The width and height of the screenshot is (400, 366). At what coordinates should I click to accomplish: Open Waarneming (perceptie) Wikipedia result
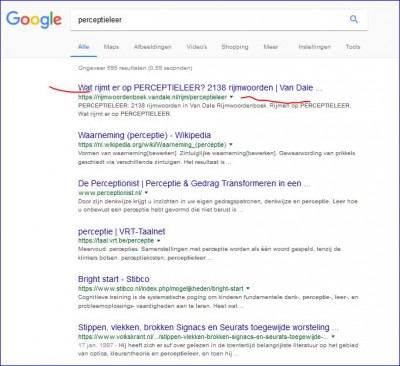tap(144, 135)
